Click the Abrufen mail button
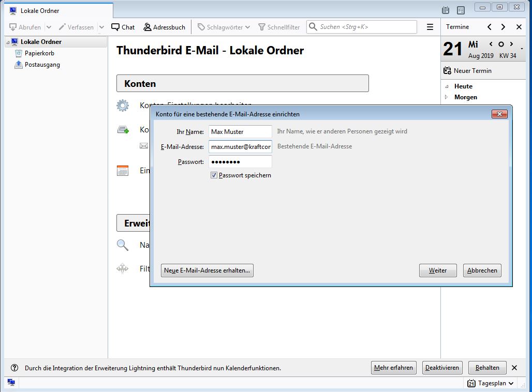 [x=25, y=27]
